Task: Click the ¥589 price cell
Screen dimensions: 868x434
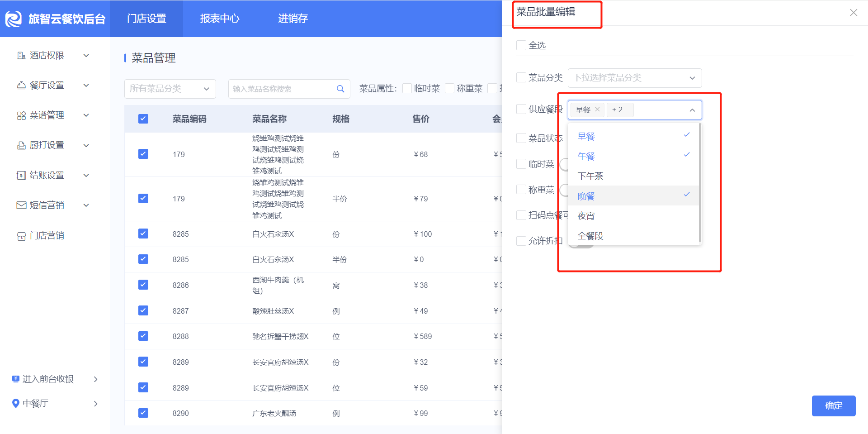Action: point(423,336)
